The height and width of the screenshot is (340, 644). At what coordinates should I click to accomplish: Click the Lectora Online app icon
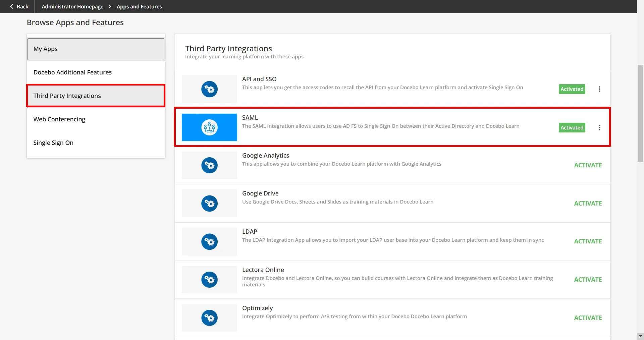point(209,279)
